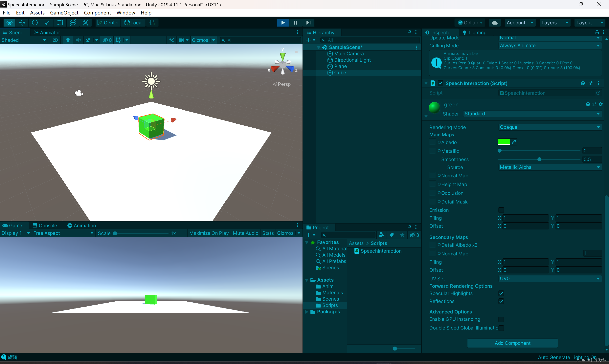
Task: Open the GameObject menu
Action: (x=64, y=13)
